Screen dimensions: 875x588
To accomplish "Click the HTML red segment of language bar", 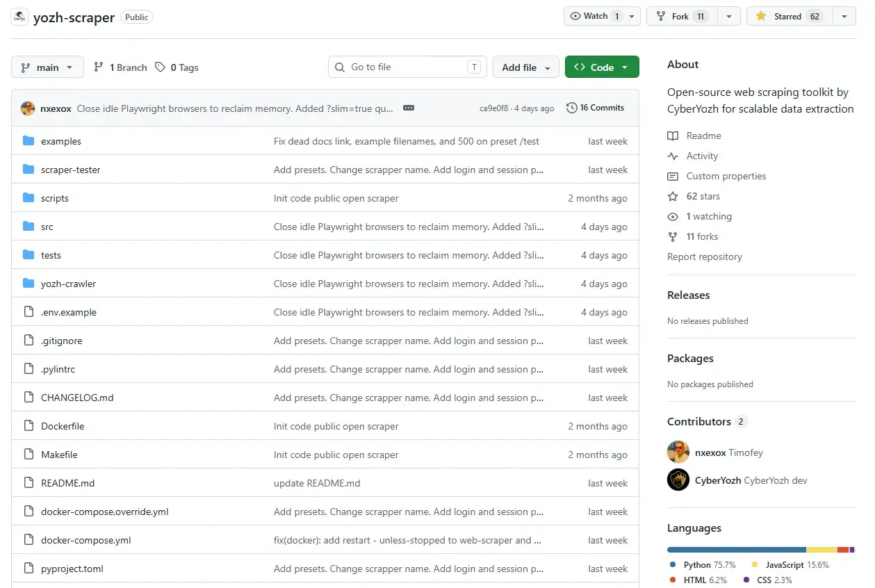I will (x=843, y=550).
